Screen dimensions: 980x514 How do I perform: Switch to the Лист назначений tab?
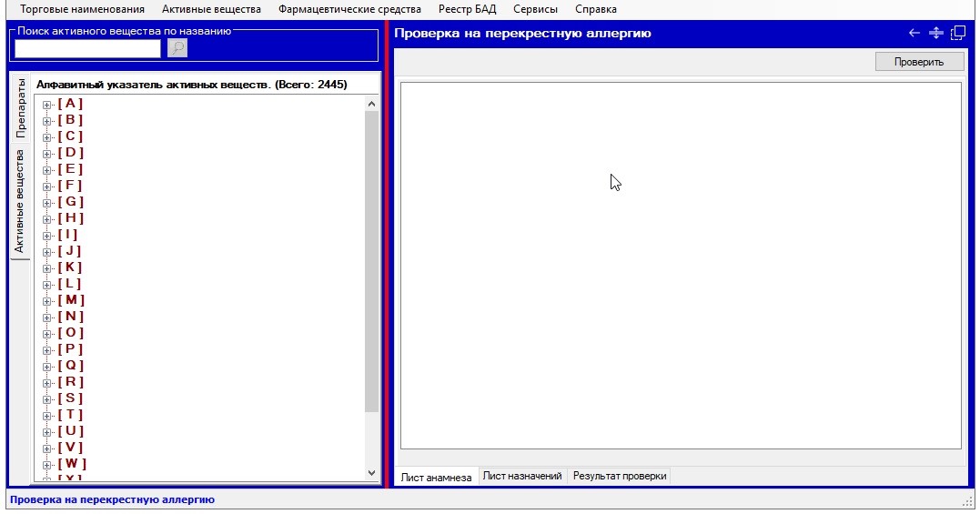(521, 476)
